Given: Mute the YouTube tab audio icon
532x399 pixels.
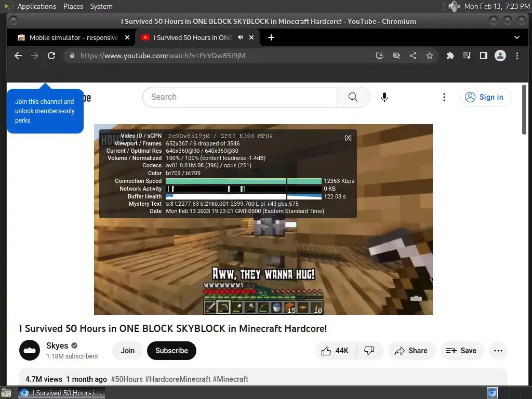Looking at the screenshot, I should (x=240, y=37).
